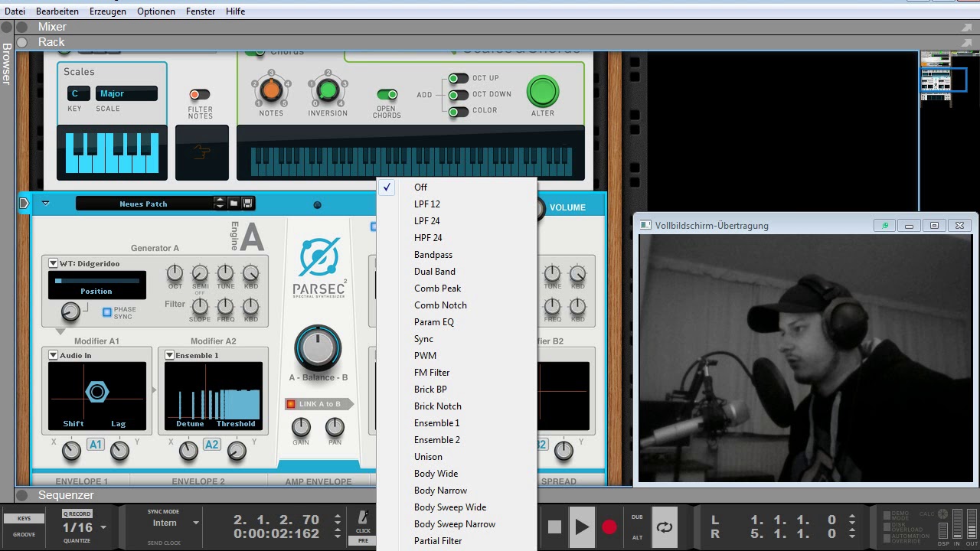Switch to the Envelope 2 tab
Image resolution: width=980 pixels, height=551 pixels.
[x=198, y=481]
